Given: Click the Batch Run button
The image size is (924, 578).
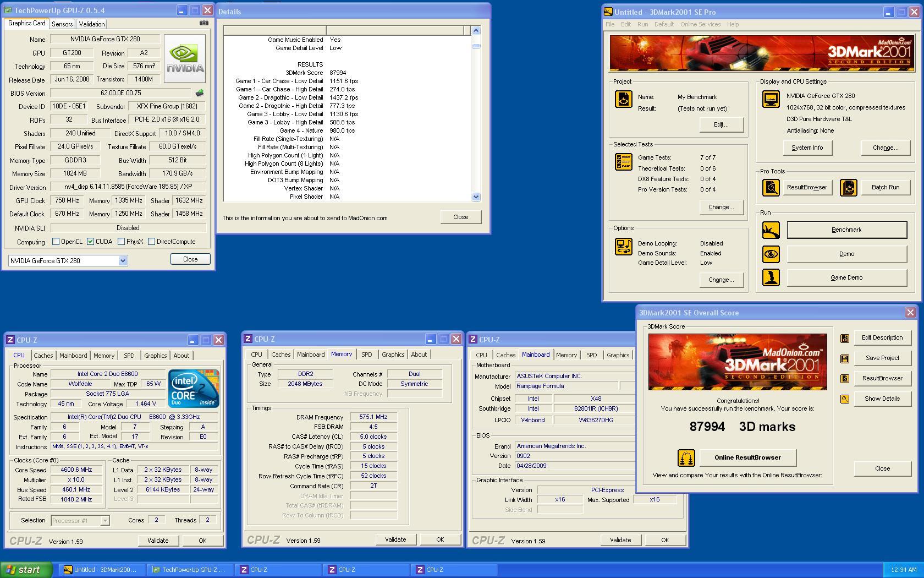Looking at the screenshot, I should 885,188.
